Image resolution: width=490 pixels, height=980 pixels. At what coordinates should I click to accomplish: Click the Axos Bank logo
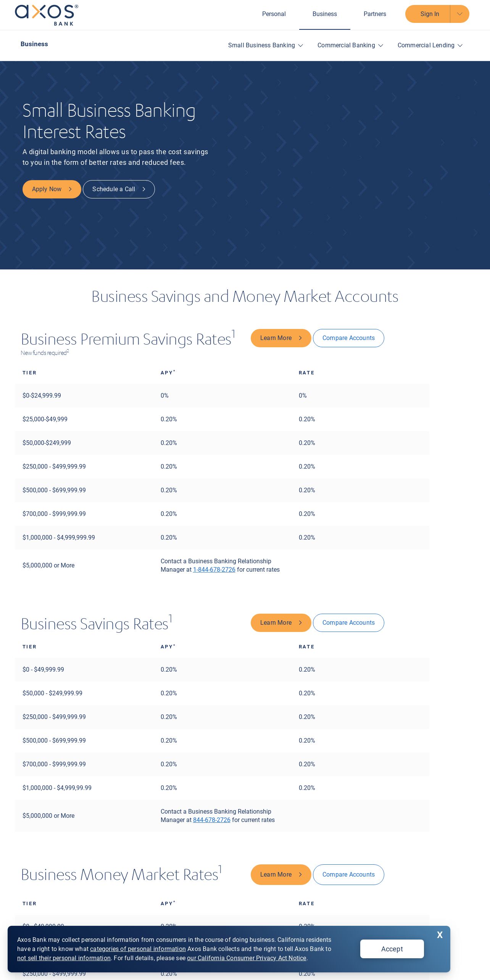tap(47, 15)
